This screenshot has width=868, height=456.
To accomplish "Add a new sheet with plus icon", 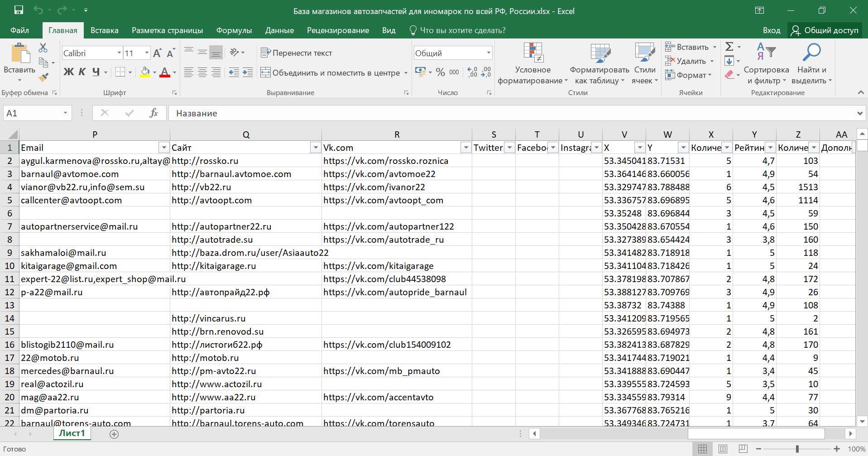I will click(114, 434).
